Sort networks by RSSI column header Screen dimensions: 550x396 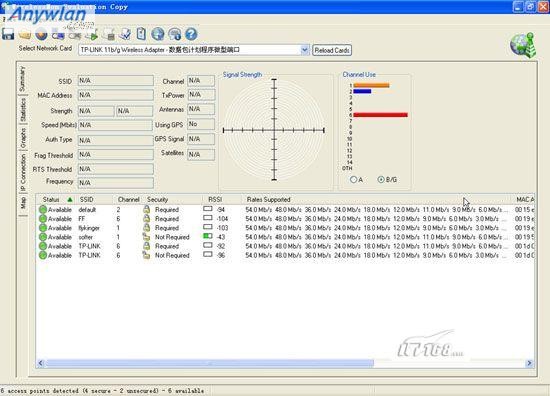(x=215, y=199)
